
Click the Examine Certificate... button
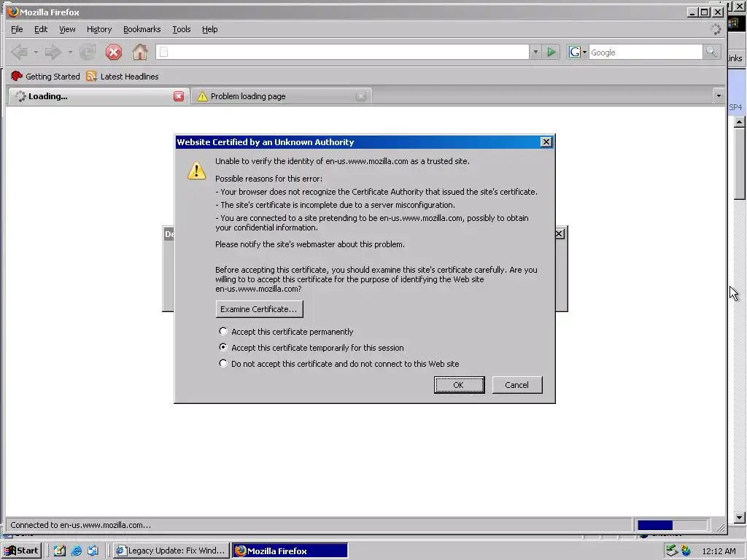[259, 309]
